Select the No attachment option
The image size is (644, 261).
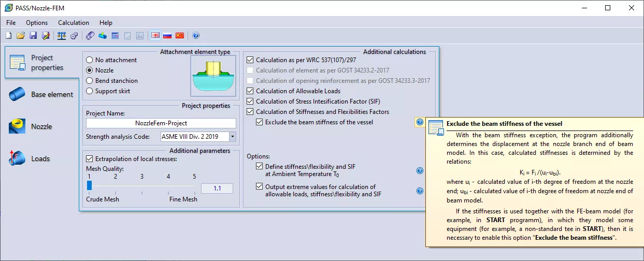point(90,60)
